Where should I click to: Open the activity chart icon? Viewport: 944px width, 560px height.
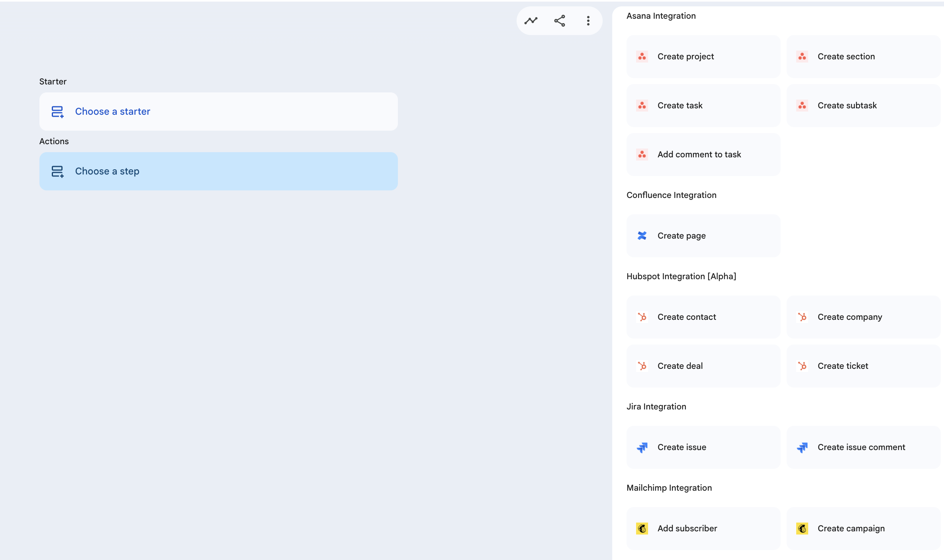pyautogui.click(x=531, y=21)
